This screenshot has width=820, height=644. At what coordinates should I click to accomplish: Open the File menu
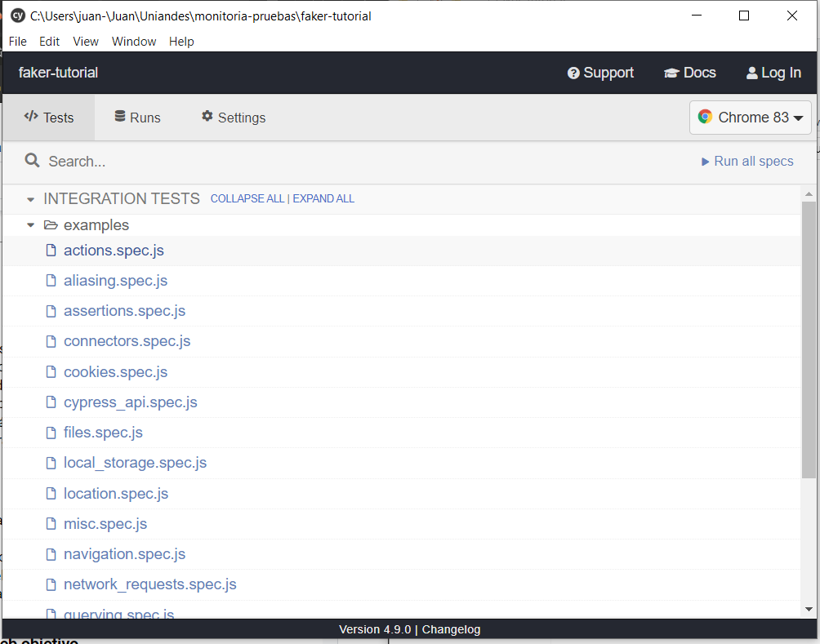[x=18, y=42]
